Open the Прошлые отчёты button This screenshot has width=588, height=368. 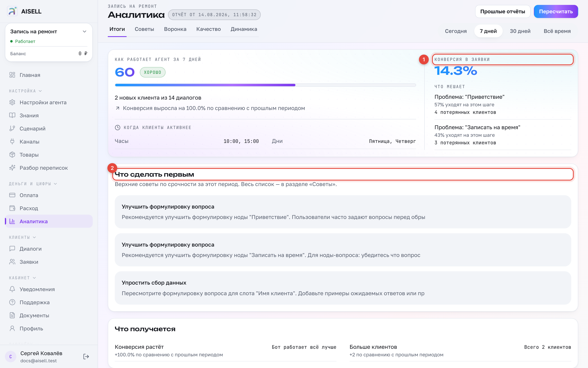[502, 11]
